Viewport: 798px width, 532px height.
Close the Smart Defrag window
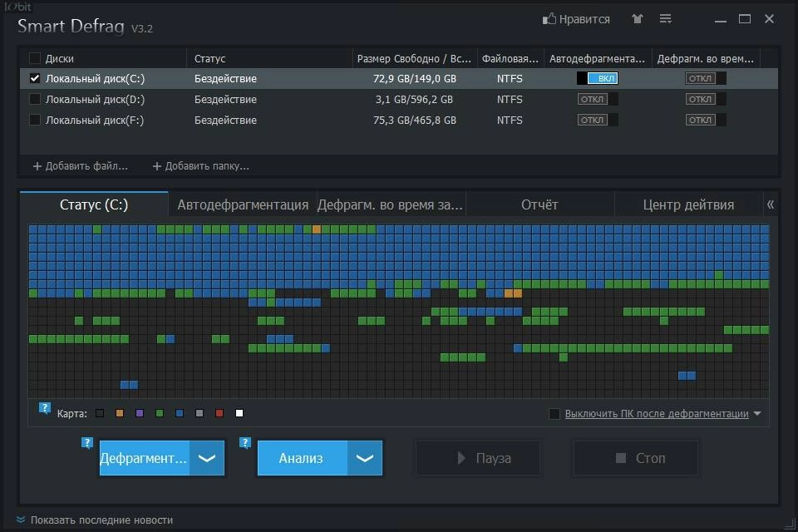point(770,19)
